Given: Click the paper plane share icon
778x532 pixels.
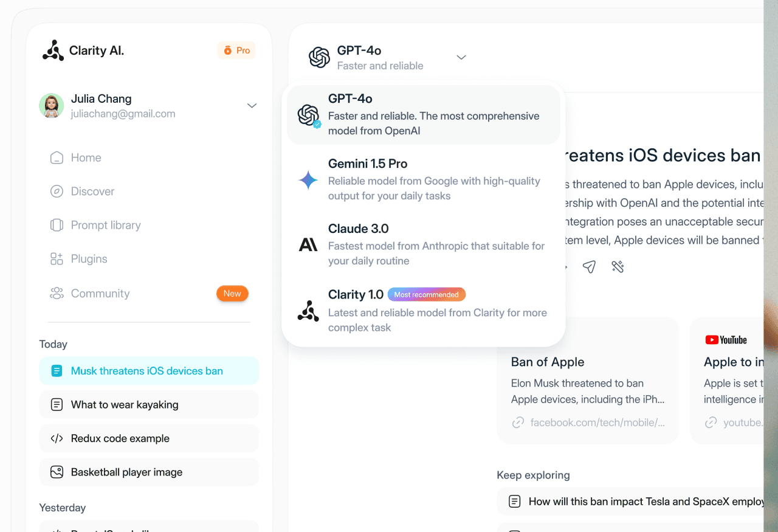Looking at the screenshot, I should (589, 267).
